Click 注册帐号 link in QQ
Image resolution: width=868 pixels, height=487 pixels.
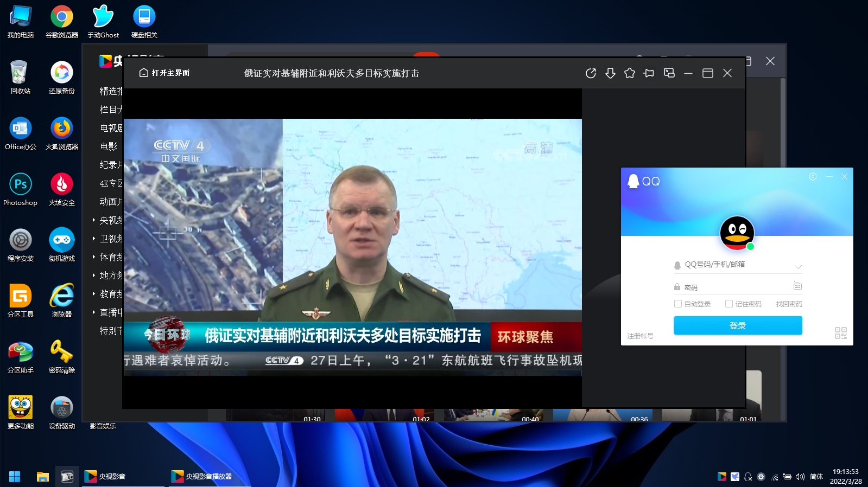(641, 336)
